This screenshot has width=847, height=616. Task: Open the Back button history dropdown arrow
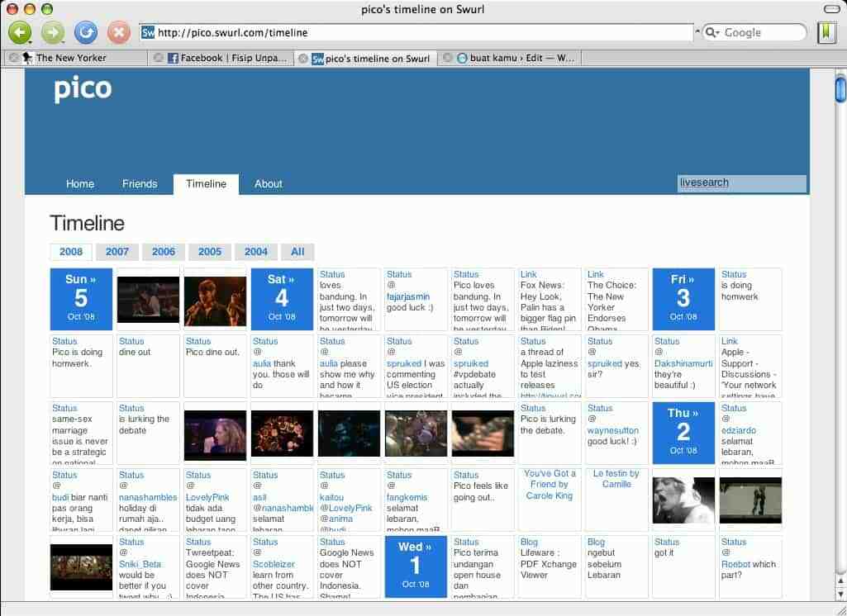pyautogui.click(x=31, y=40)
